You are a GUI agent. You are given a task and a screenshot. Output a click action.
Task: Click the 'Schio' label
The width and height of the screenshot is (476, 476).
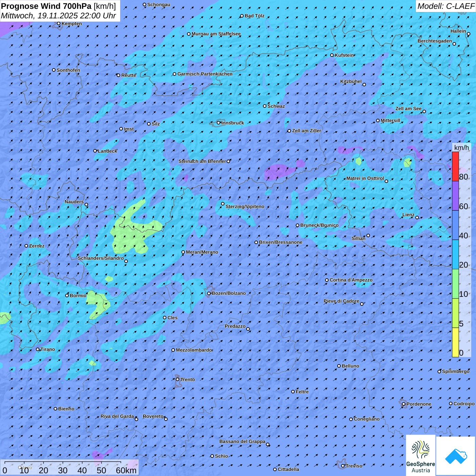[x=221, y=456]
